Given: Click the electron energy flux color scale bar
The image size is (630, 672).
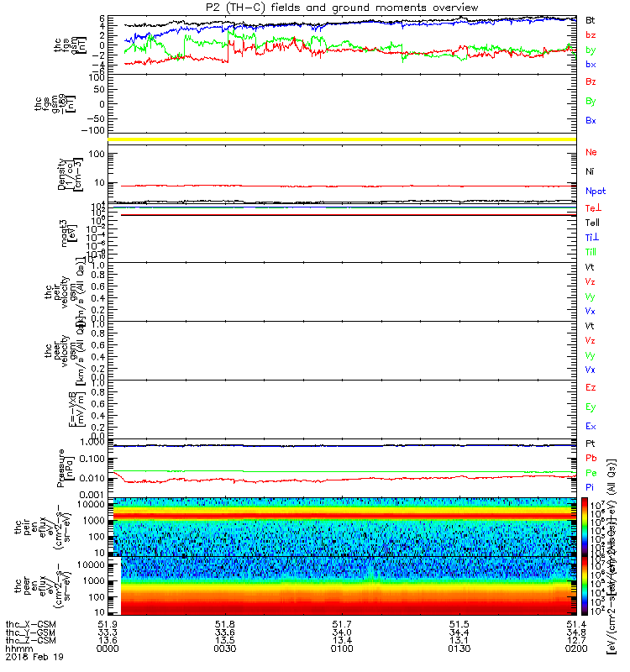Looking at the screenshot, I should pyautogui.click(x=585, y=585).
